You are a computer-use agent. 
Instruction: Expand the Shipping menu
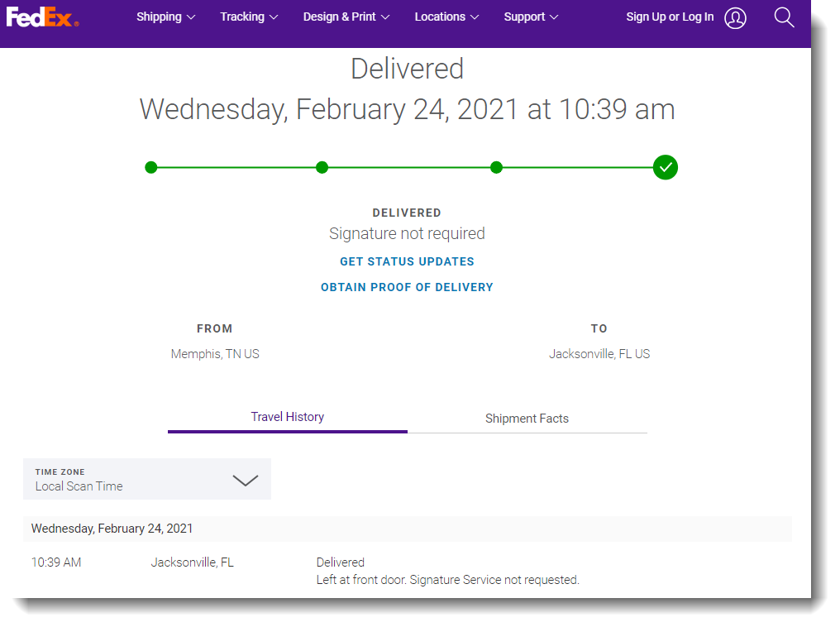coord(165,17)
